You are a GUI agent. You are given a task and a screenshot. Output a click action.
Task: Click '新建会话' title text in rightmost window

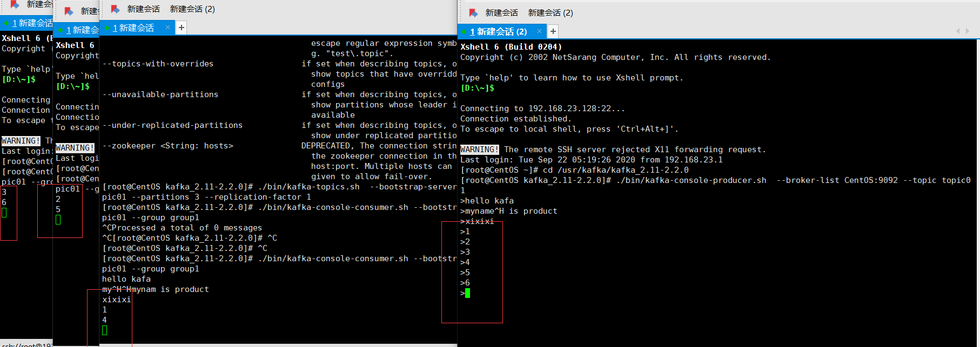point(501,12)
